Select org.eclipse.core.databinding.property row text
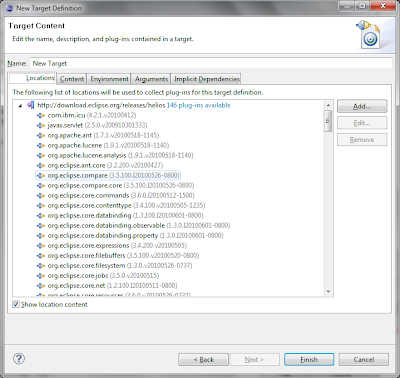 point(135,235)
